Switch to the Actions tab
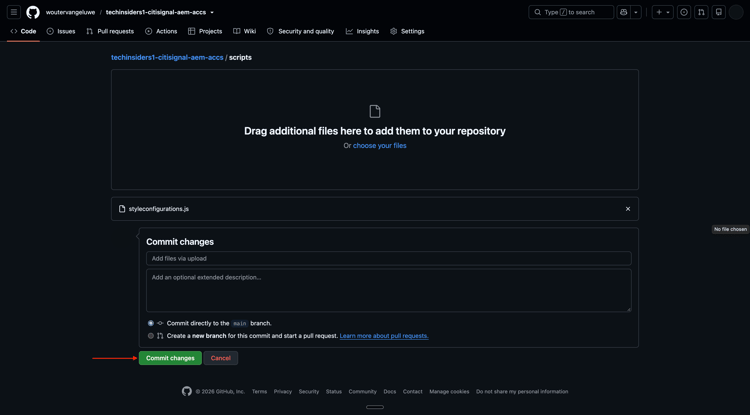The image size is (750, 415). pyautogui.click(x=161, y=31)
